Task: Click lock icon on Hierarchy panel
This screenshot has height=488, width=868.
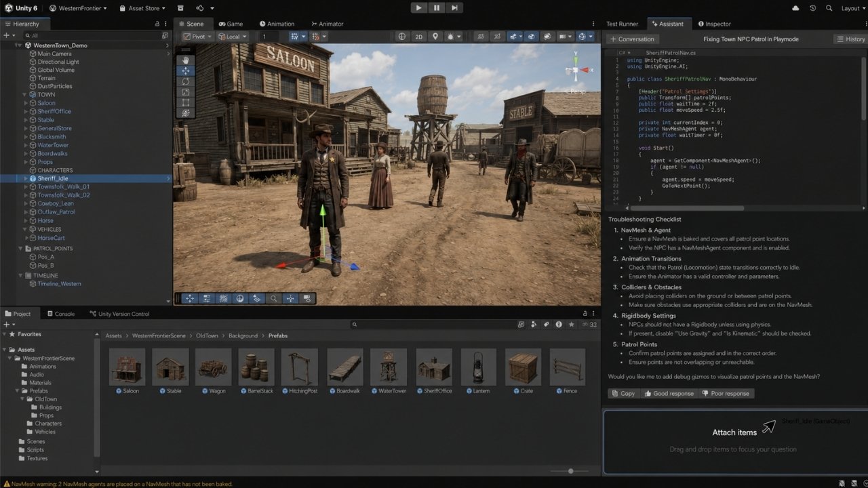Action: 157,24
